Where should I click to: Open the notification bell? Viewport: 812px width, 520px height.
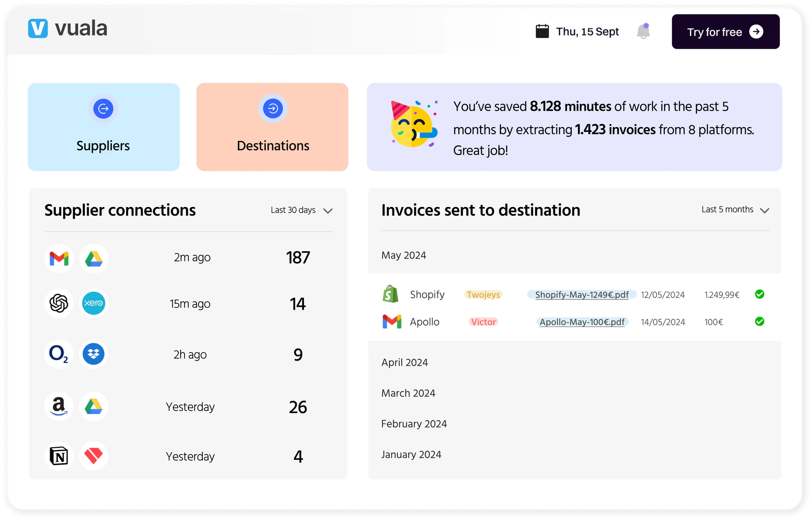pyautogui.click(x=643, y=31)
